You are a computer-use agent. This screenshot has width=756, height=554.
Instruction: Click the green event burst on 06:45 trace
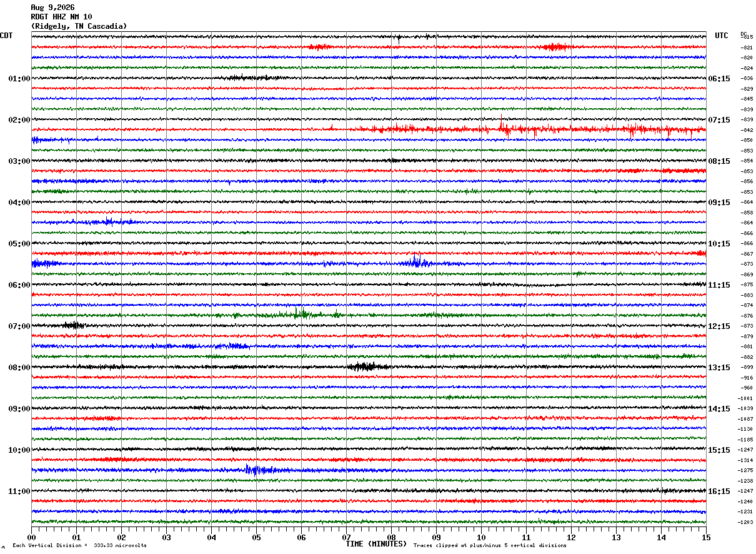pos(303,314)
